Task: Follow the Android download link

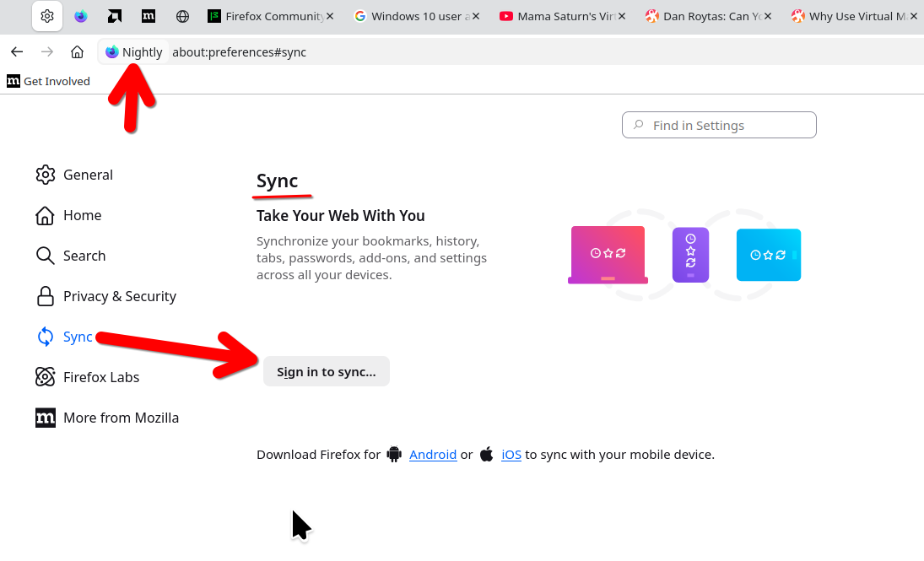Action: [433, 455]
